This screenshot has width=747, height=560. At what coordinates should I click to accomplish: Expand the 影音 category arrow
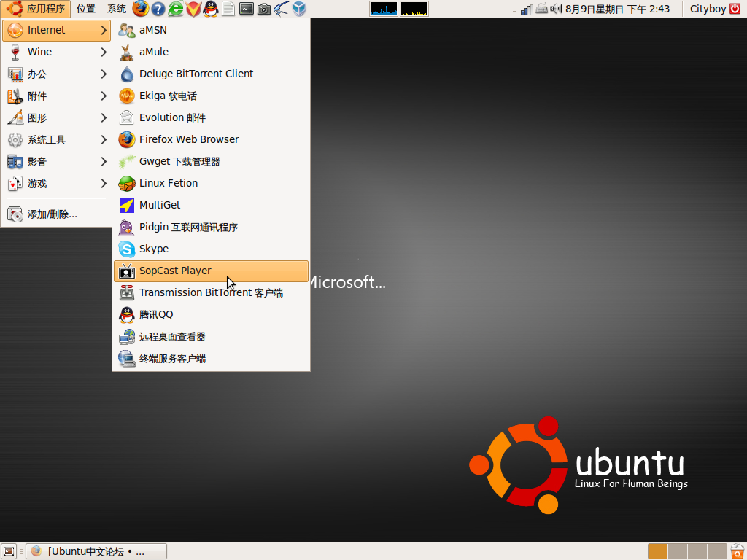104,161
